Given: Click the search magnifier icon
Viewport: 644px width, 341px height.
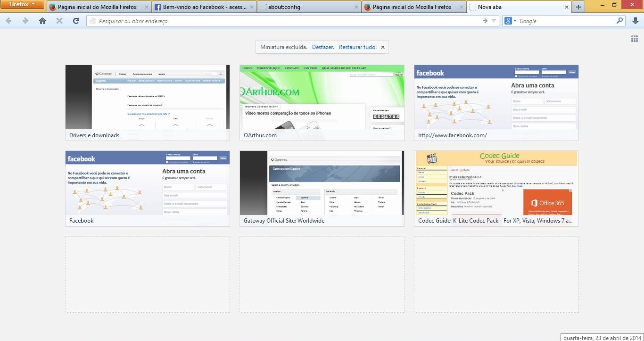Looking at the screenshot, I should point(620,21).
